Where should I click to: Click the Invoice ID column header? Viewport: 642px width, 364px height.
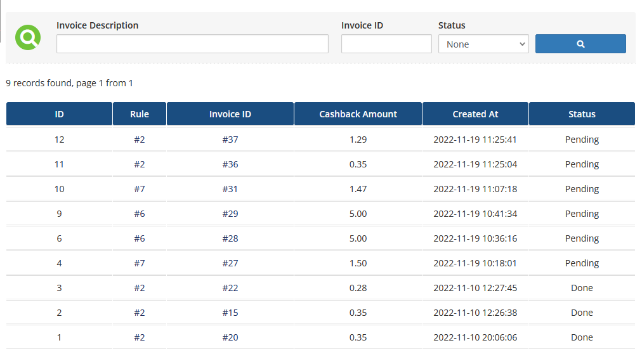(x=230, y=114)
